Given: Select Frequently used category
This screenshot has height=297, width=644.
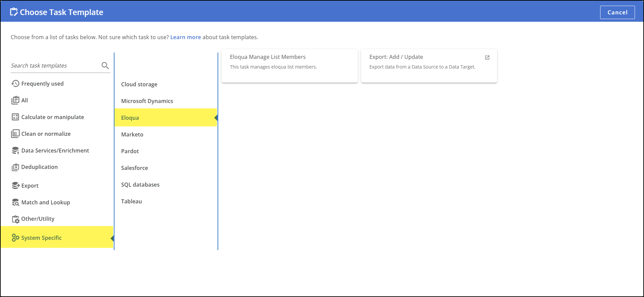Looking at the screenshot, I should pyautogui.click(x=43, y=84).
